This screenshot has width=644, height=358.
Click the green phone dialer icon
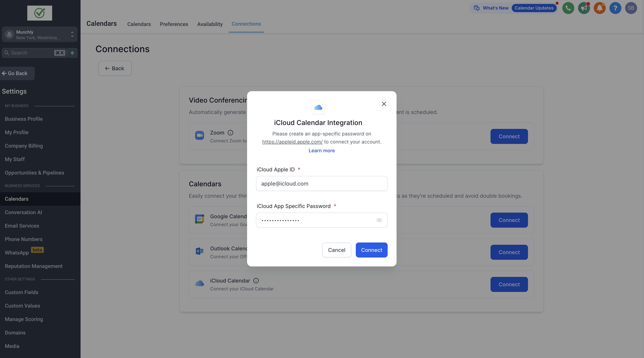[x=568, y=8]
